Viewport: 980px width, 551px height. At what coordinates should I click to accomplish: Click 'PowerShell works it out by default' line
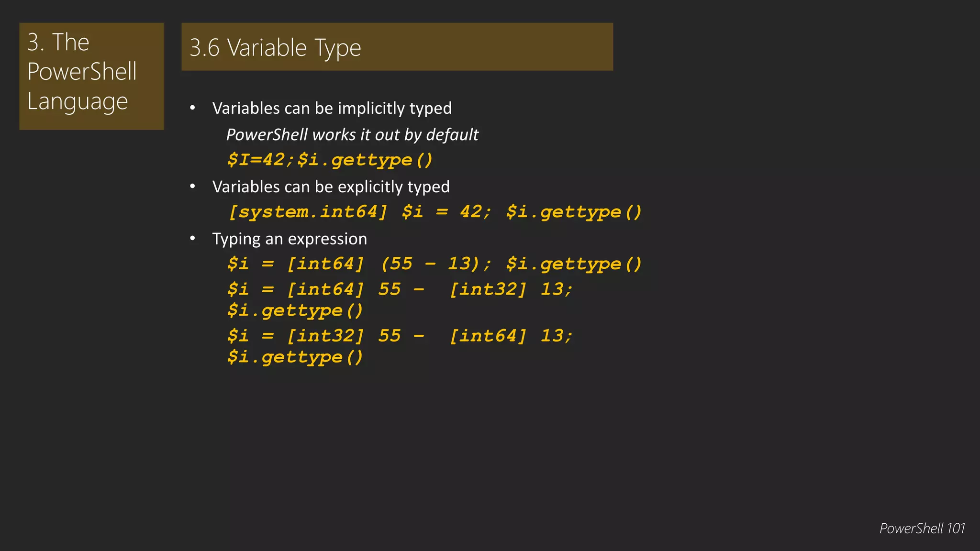coord(352,135)
